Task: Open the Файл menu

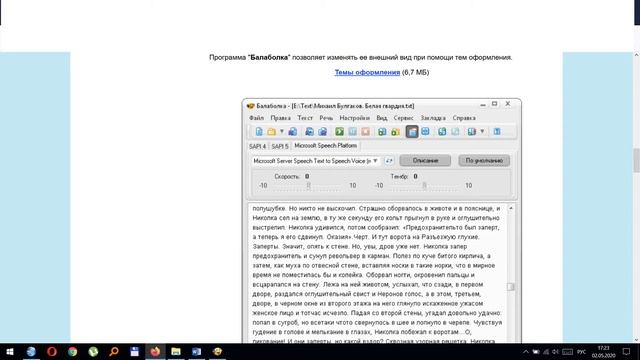Action: pos(256,118)
